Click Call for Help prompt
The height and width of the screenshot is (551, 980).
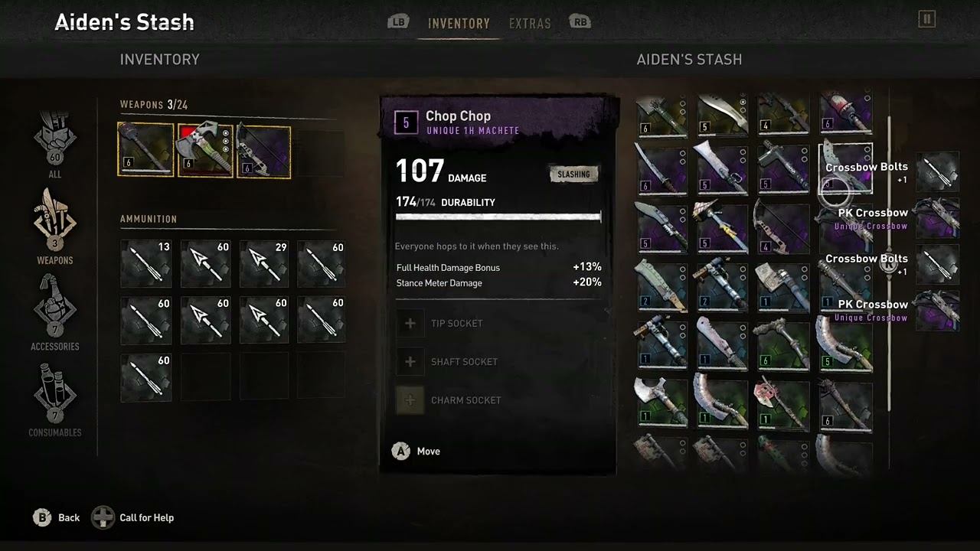tap(133, 518)
